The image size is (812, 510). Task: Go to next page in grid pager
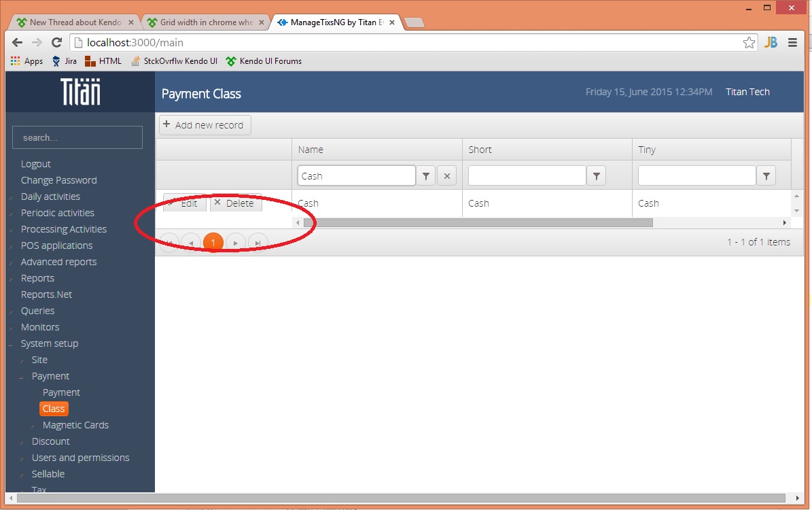pyautogui.click(x=236, y=243)
